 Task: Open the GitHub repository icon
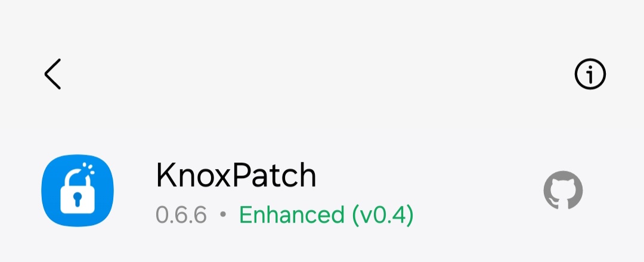point(563,190)
